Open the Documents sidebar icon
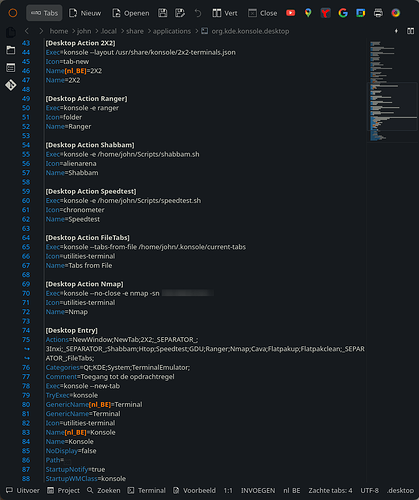This screenshot has height=500, width=419. 11,32
